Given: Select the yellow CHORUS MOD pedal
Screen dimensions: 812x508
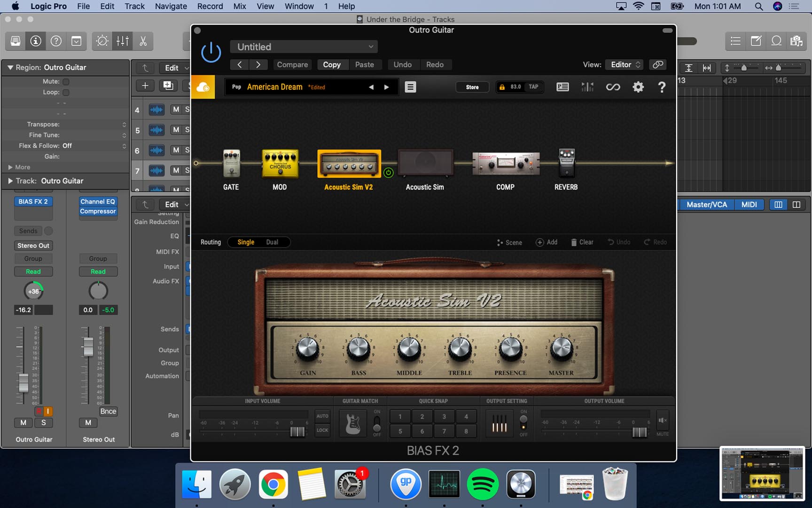Looking at the screenshot, I should (280, 163).
